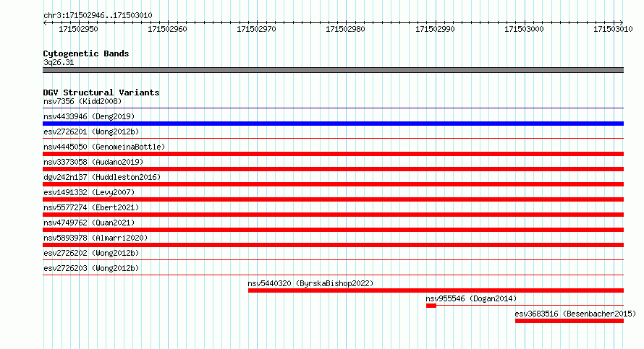Click the nsv4445050 (GenomeinaBottle) label

(x=104, y=147)
